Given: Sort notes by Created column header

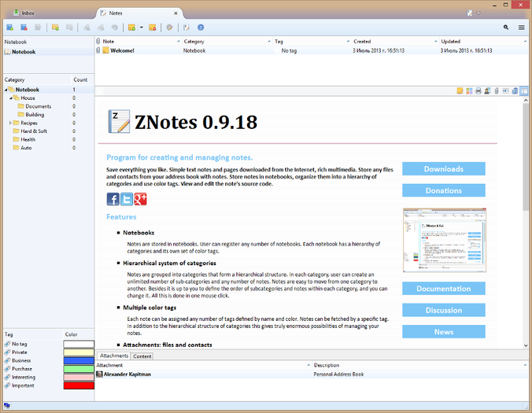Looking at the screenshot, I should point(396,42).
